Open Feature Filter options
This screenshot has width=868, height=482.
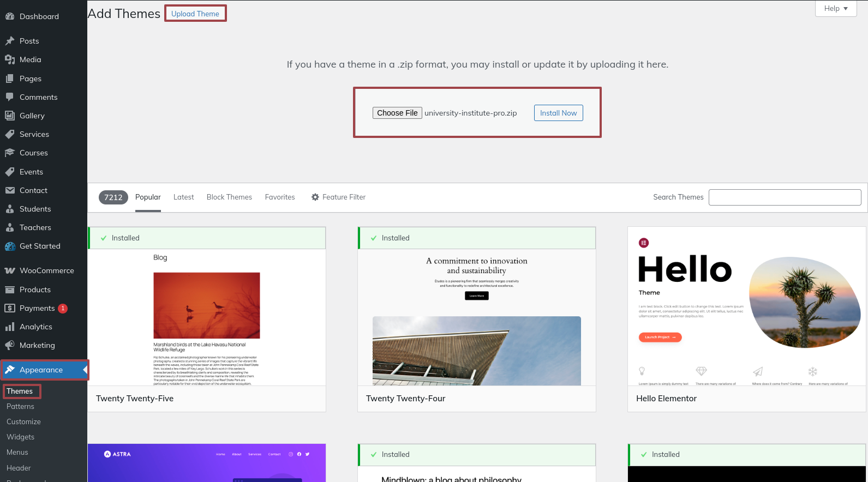(338, 197)
